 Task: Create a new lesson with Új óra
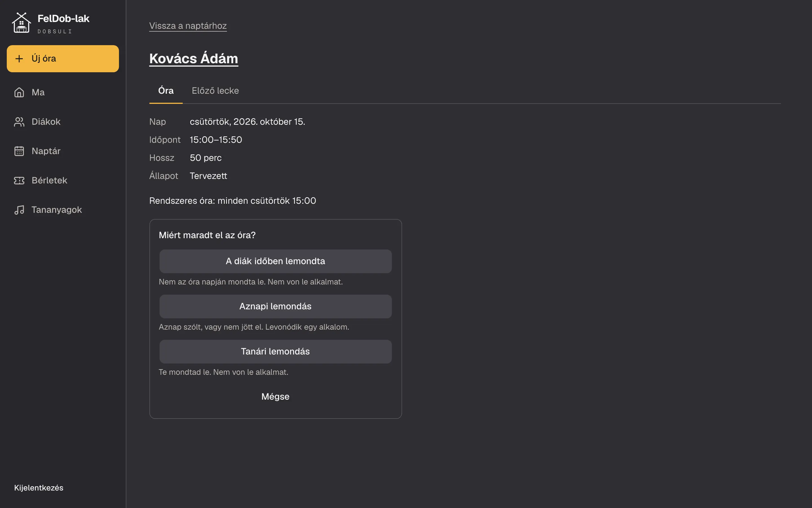pos(63,58)
